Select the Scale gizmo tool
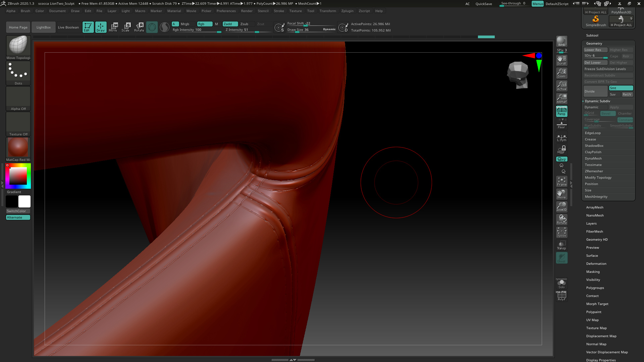The image size is (644, 362). coord(126,27)
